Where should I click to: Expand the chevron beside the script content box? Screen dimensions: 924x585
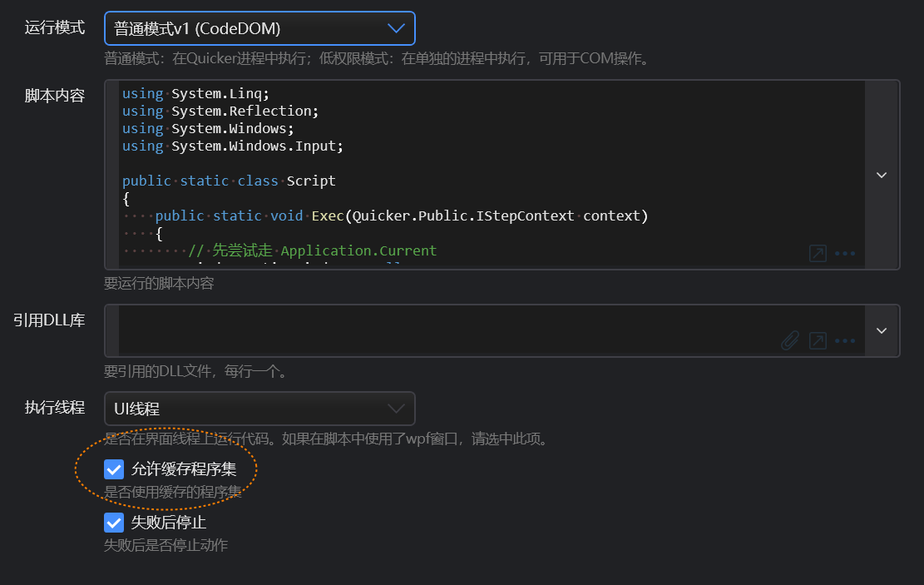coord(882,175)
